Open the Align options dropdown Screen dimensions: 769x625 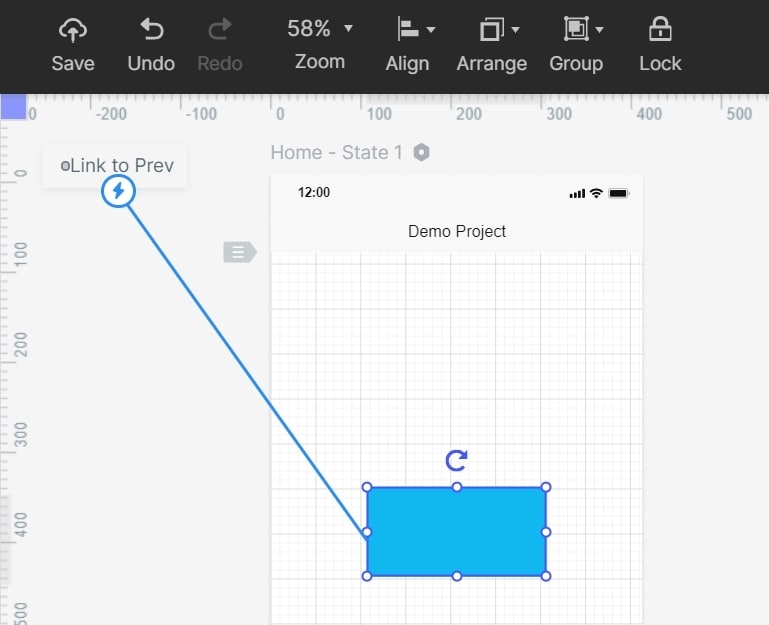tap(431, 30)
